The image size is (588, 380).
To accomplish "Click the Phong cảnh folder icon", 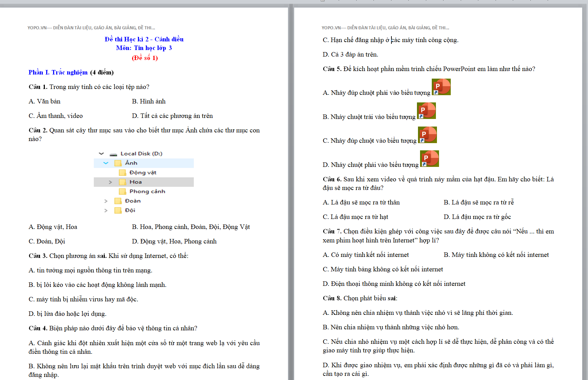I will click(122, 191).
